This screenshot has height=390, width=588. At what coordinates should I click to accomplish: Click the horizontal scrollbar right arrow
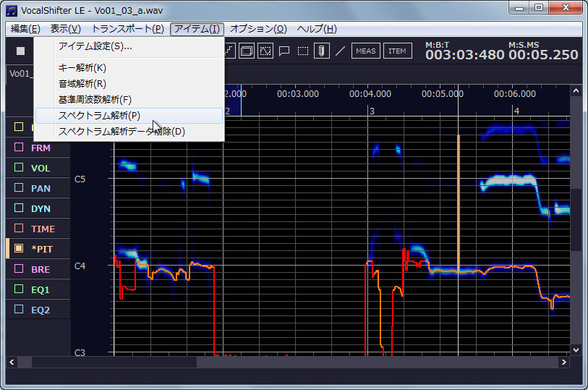(x=563, y=363)
